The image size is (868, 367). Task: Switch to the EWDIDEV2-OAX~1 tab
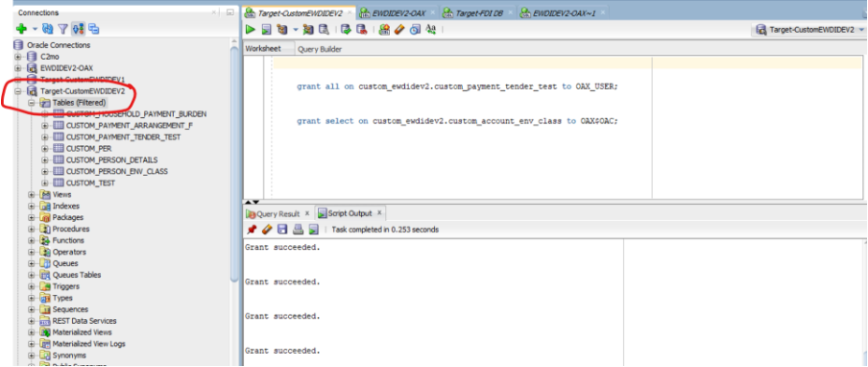tap(563, 12)
